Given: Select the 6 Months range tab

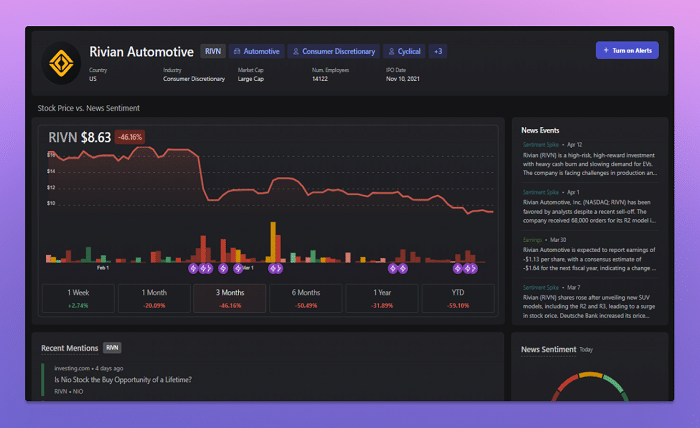Looking at the screenshot, I should coord(306,298).
